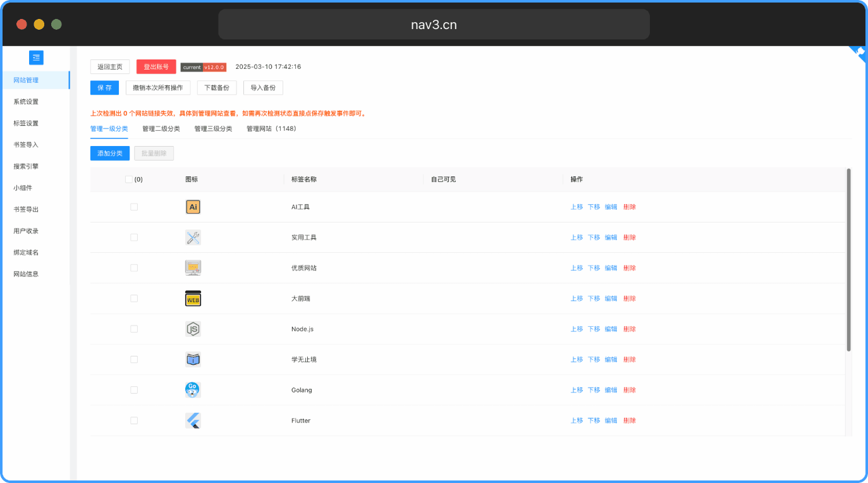This screenshot has height=483, width=868.
Task: Check the Flutter row checkbox
Action: 134,420
